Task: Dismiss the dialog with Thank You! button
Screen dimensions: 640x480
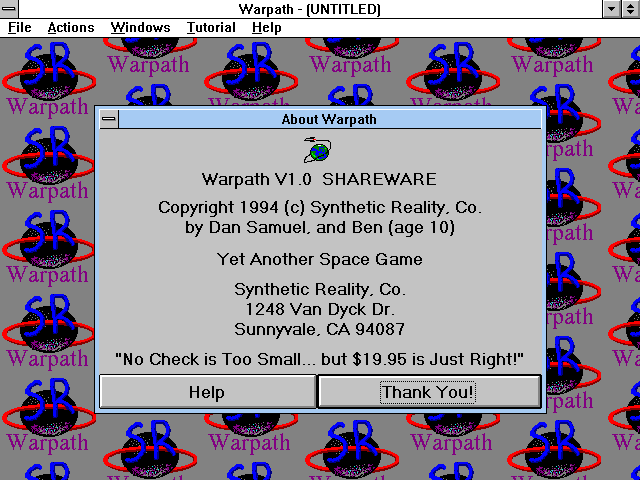Action: (x=429, y=392)
